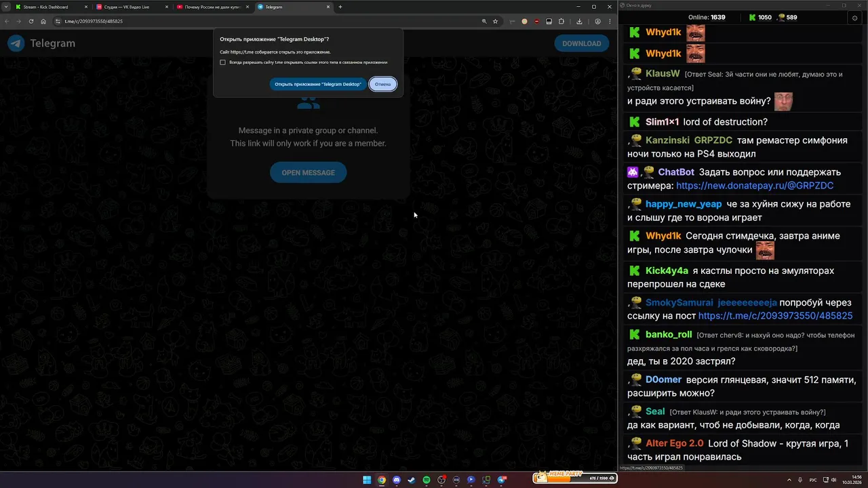Click ChatBot username in chat

pos(676,172)
